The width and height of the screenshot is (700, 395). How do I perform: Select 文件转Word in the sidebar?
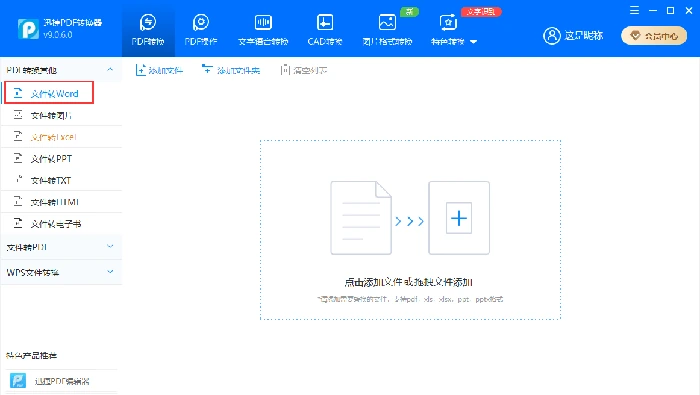pos(49,93)
